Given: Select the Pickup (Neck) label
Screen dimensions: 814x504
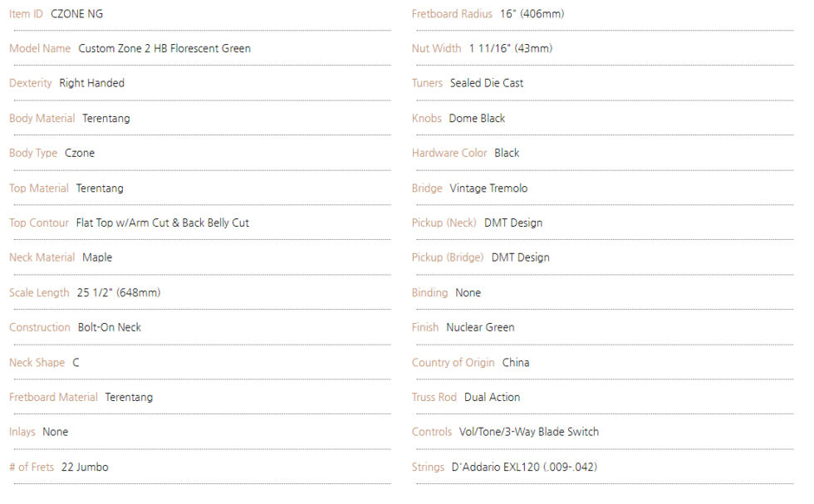Looking at the screenshot, I should pos(444,223).
